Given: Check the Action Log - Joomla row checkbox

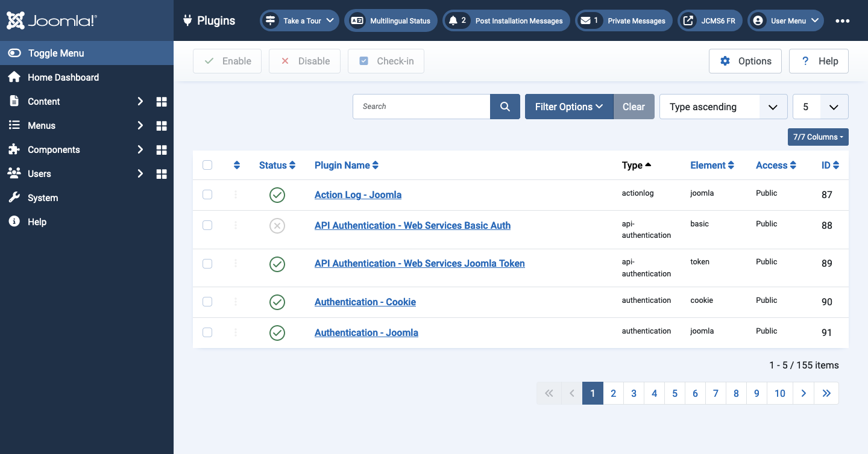Looking at the screenshot, I should click(207, 194).
